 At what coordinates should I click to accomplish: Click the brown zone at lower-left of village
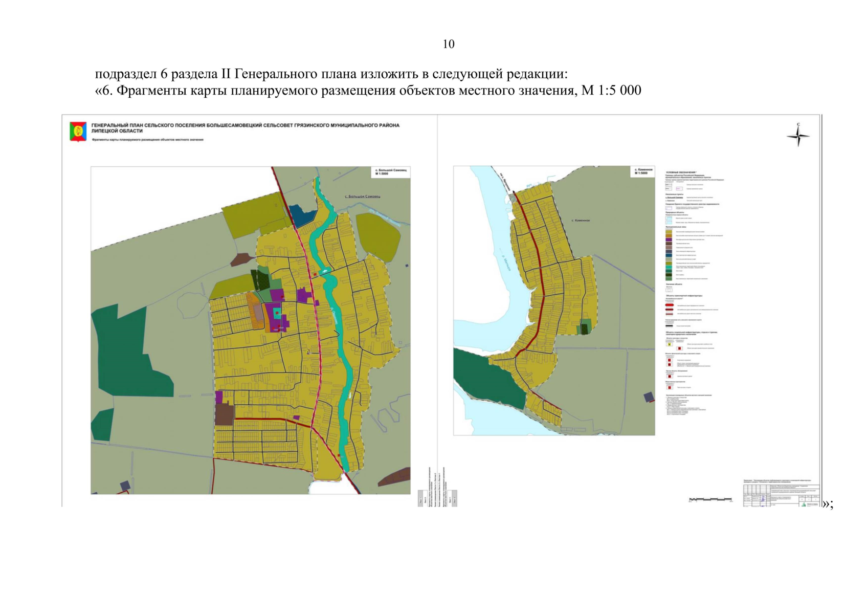tap(224, 414)
